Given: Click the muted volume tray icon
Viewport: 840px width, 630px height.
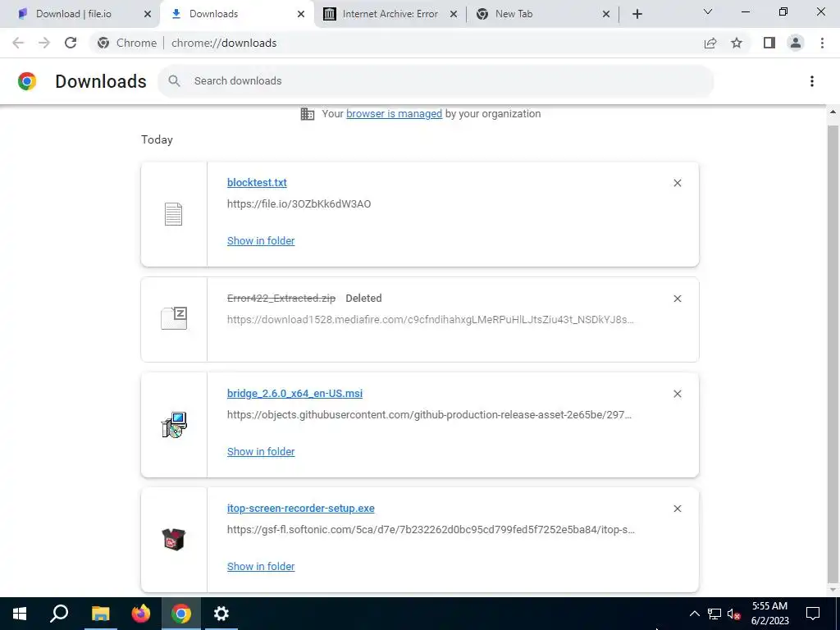Looking at the screenshot, I should 734,614.
